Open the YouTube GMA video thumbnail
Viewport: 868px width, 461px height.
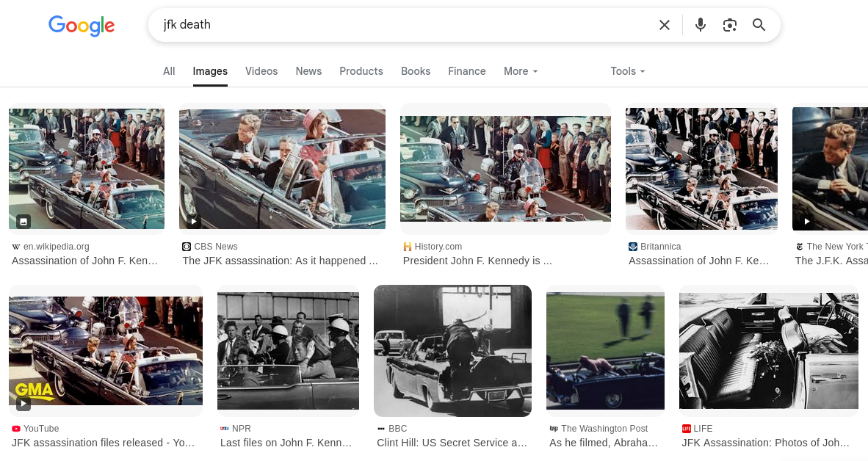[x=106, y=351]
